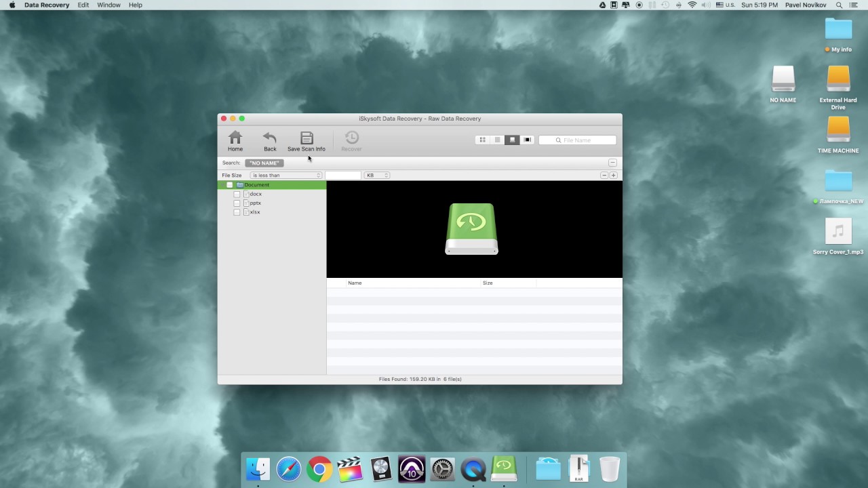Click the Recover button

351,141
